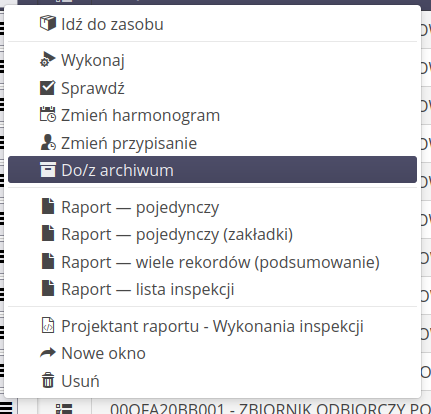The height and width of the screenshot is (414, 431).
Task: Click the person-clock icon for Zmień przypisanie
Action: point(48,143)
